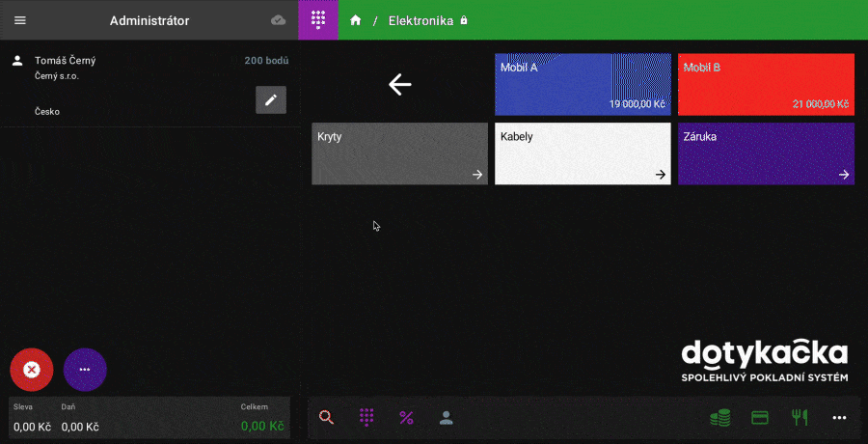Viewport: 868px width, 444px height.
Task: Open the Kryty category
Action: point(399,153)
